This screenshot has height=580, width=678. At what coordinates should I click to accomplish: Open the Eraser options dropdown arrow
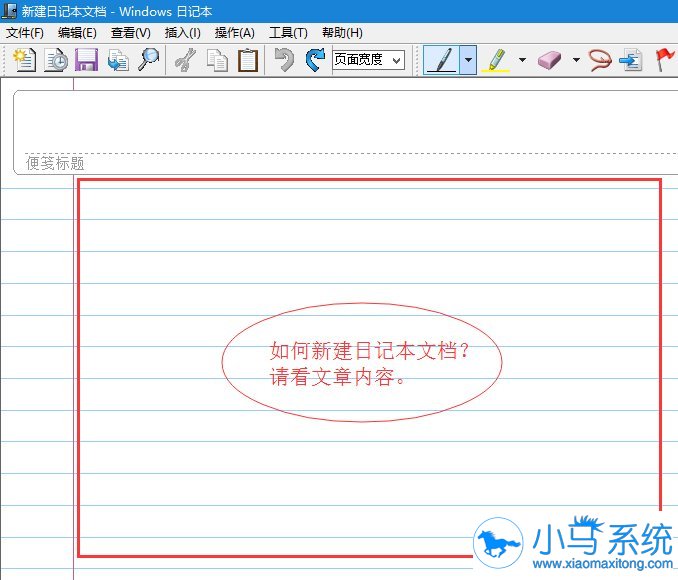(576, 60)
